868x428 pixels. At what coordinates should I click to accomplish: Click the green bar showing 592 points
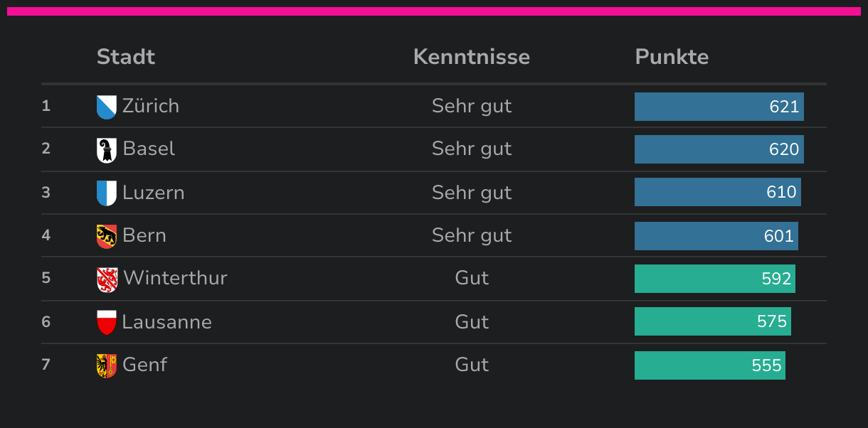tap(714, 279)
